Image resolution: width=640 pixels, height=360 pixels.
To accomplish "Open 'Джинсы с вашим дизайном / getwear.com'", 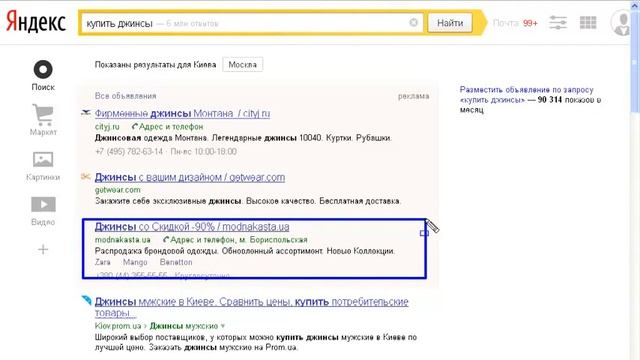I will [x=190, y=177].
